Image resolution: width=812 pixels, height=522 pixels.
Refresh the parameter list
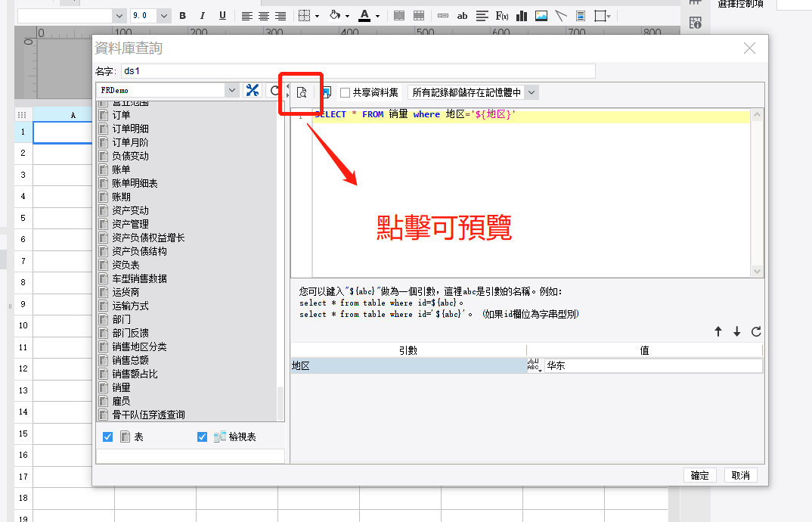[756, 332]
